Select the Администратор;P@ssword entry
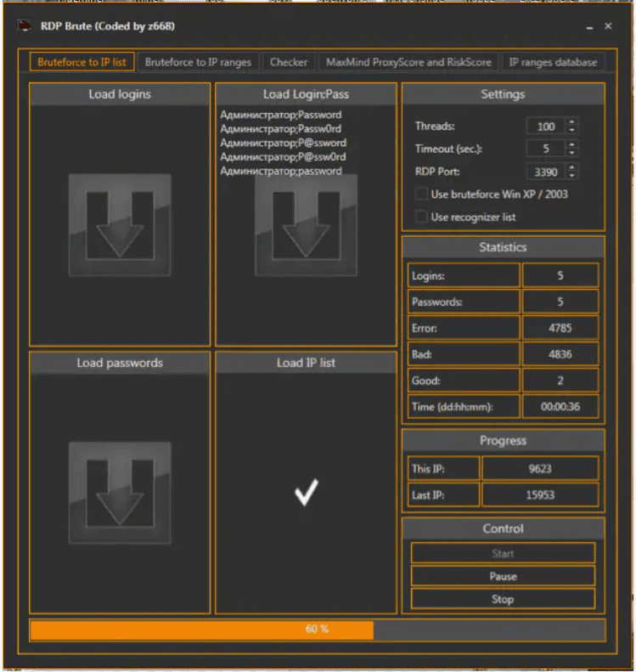 [x=283, y=143]
